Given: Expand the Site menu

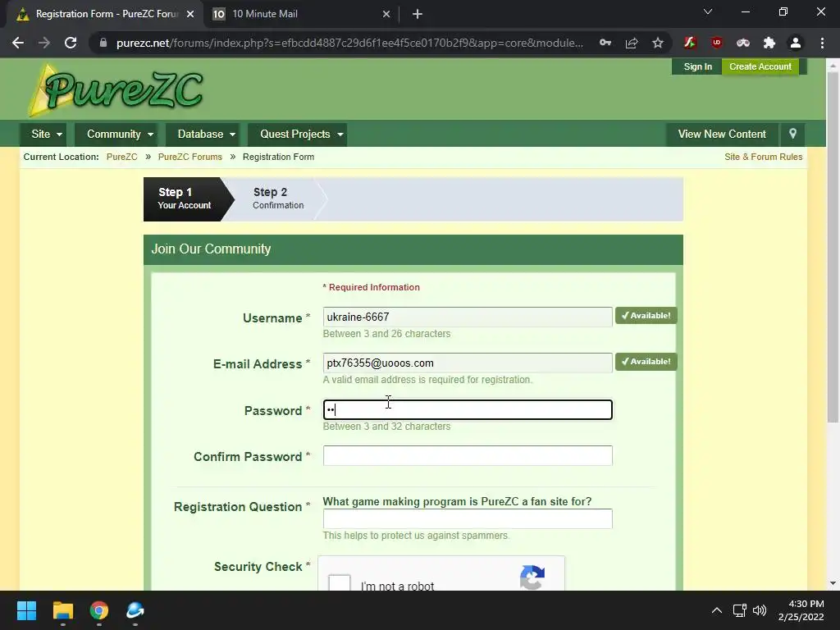Looking at the screenshot, I should click(43, 134).
